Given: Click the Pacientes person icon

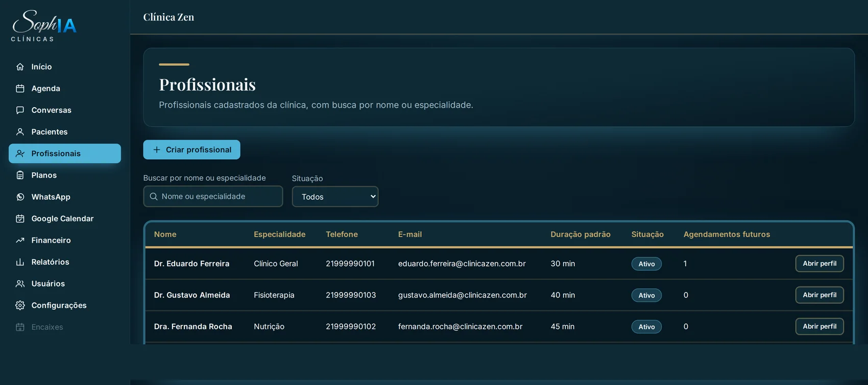Looking at the screenshot, I should (x=20, y=132).
